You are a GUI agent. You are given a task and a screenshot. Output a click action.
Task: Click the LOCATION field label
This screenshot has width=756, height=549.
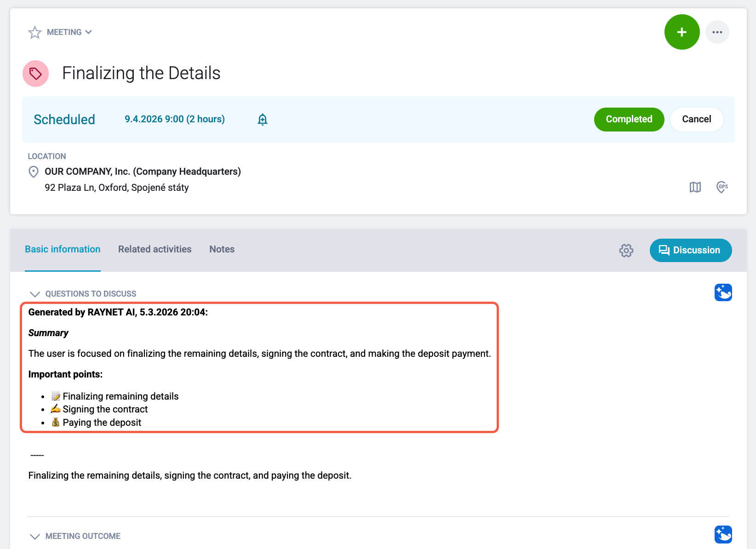(47, 156)
